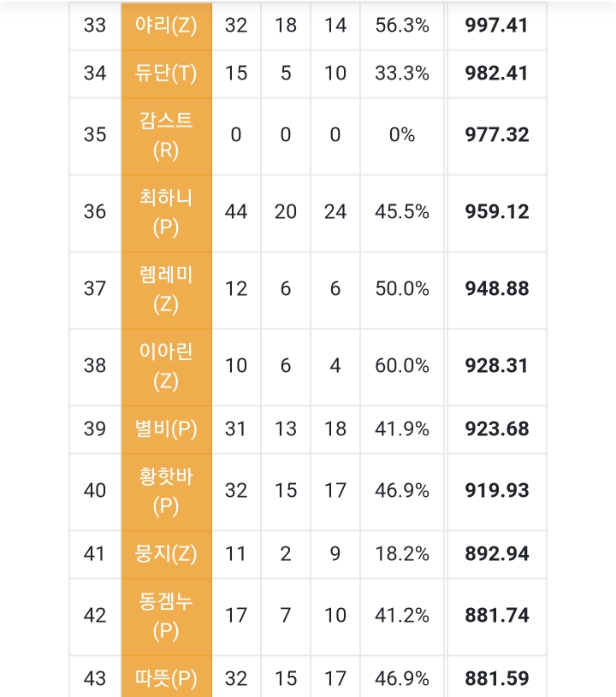616x697 pixels.
Task: Select the 892.94 rating score
Action: pyautogui.click(x=496, y=554)
